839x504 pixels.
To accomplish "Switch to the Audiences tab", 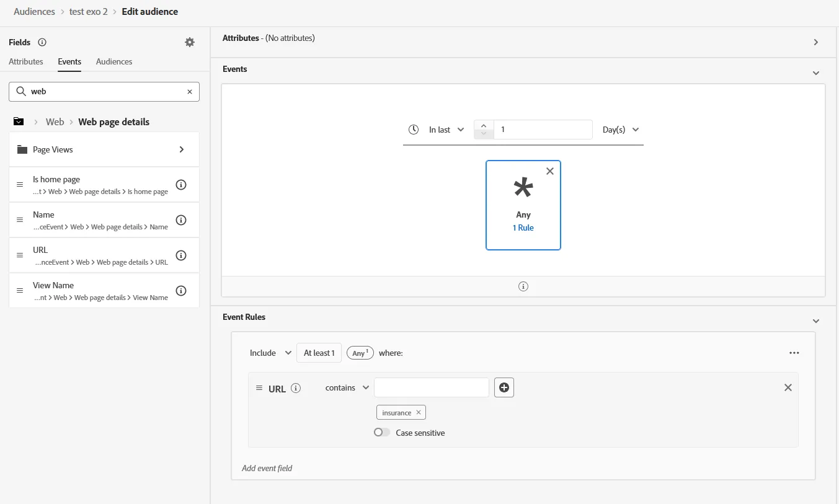I will (114, 61).
